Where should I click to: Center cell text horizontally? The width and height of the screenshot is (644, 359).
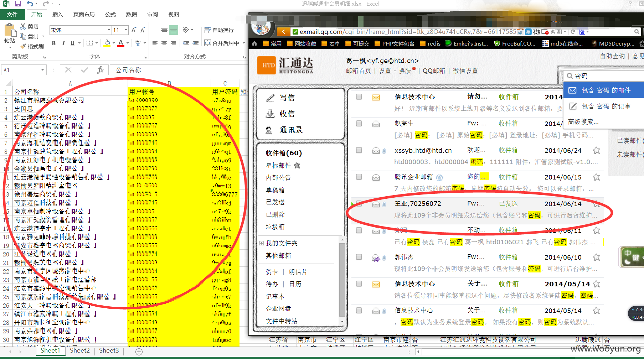164,43
